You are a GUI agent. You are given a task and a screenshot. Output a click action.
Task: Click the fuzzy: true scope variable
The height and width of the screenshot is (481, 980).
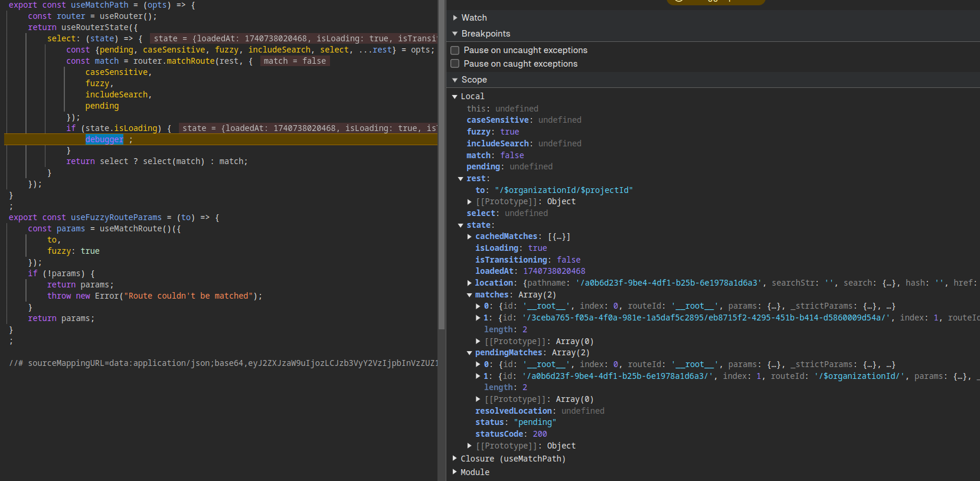tap(493, 132)
